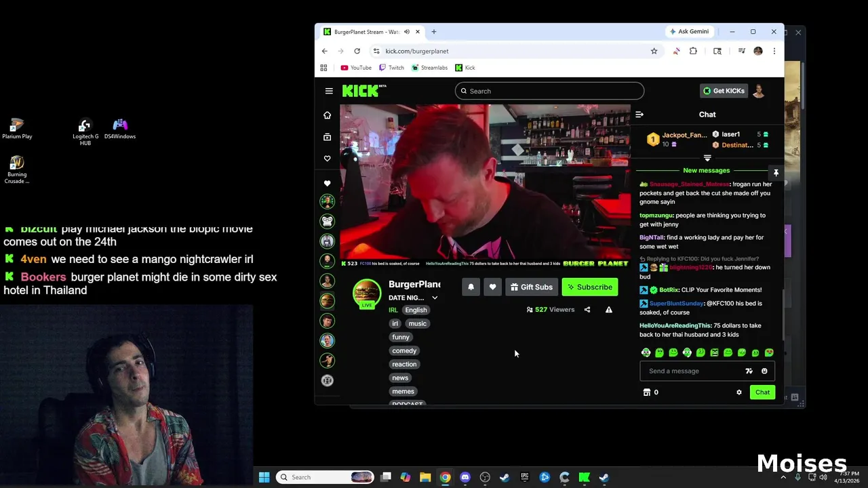The width and height of the screenshot is (868, 488).
Task: Click the IRL category link
Action: pos(393,310)
